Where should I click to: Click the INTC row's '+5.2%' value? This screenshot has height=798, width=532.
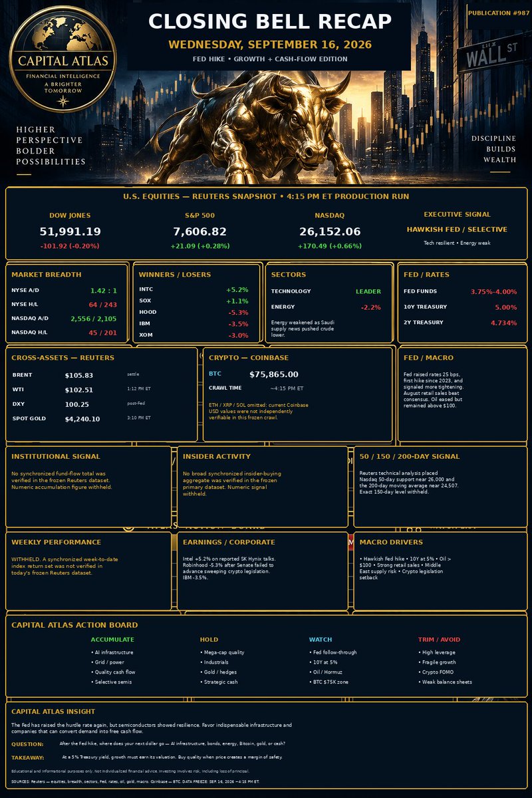(x=238, y=290)
